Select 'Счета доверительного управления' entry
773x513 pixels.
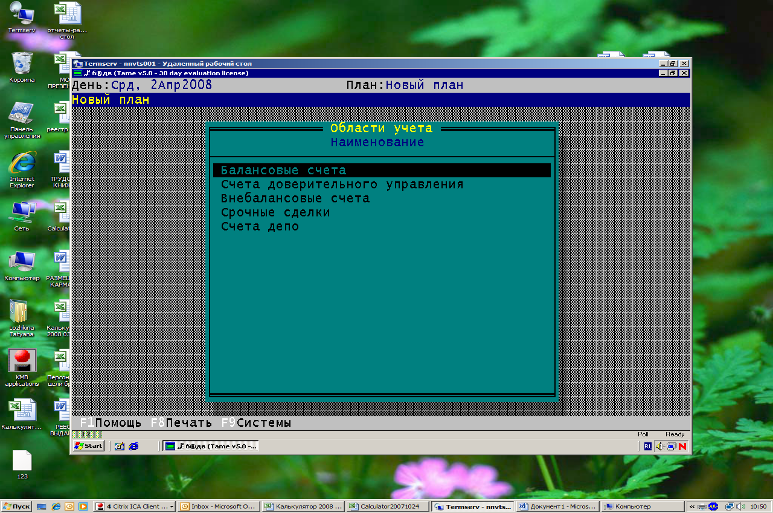pos(342,185)
